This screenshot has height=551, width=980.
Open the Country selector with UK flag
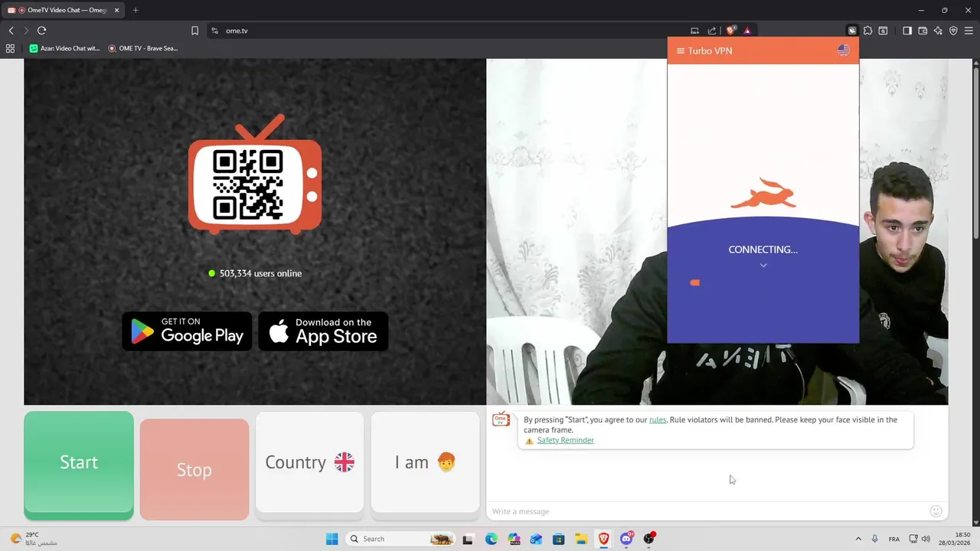point(309,462)
